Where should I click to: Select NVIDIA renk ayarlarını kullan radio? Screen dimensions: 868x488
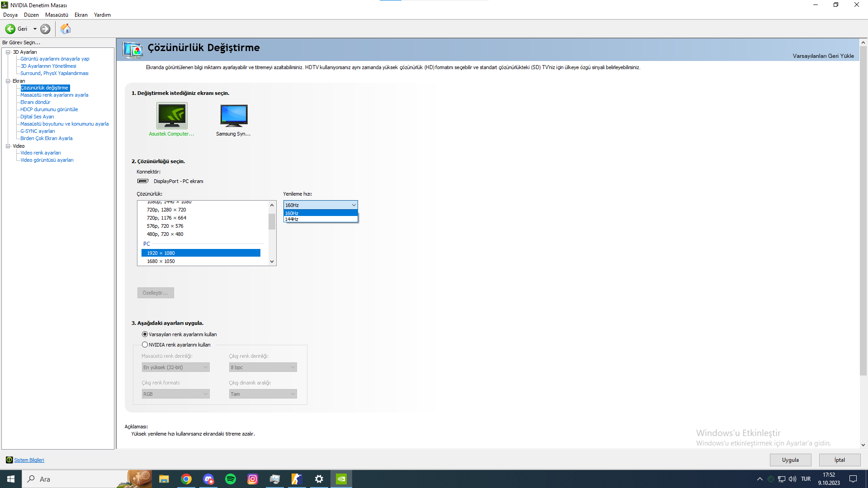tap(145, 345)
